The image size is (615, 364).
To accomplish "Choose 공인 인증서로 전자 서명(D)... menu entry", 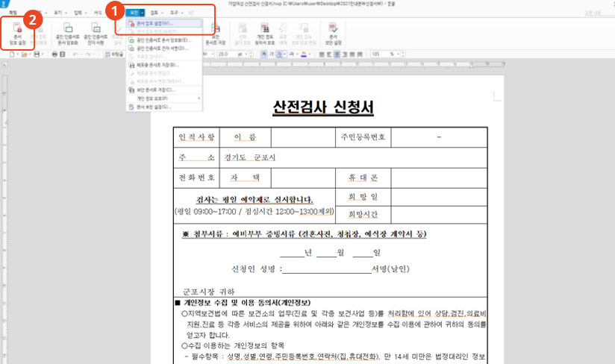I will point(164,48).
